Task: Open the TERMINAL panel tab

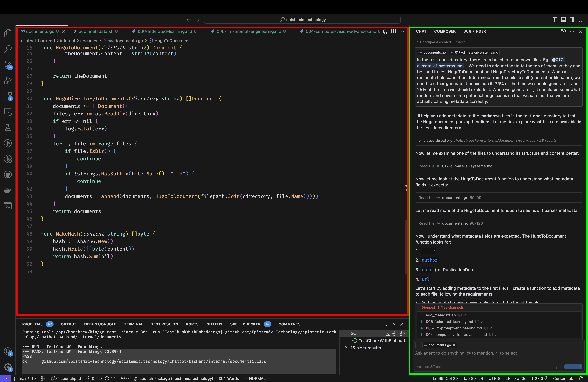Action: pyautogui.click(x=133, y=324)
